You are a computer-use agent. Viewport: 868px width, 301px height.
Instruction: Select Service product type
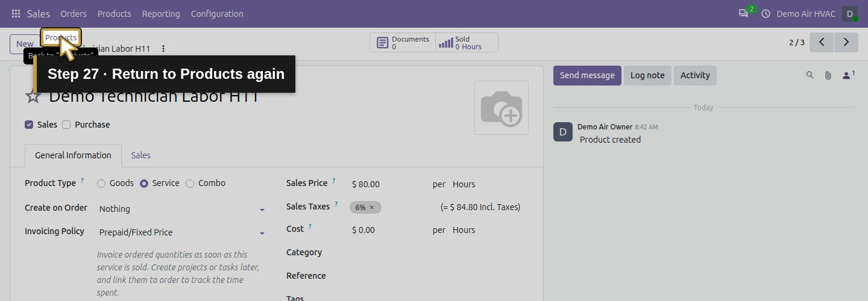tap(144, 184)
